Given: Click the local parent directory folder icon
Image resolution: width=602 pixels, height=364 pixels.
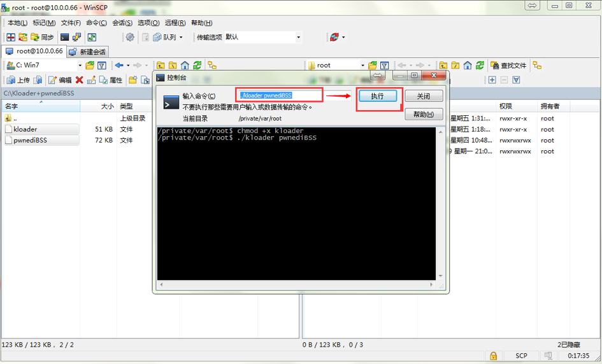Looking at the screenshot, I should click(x=161, y=65).
